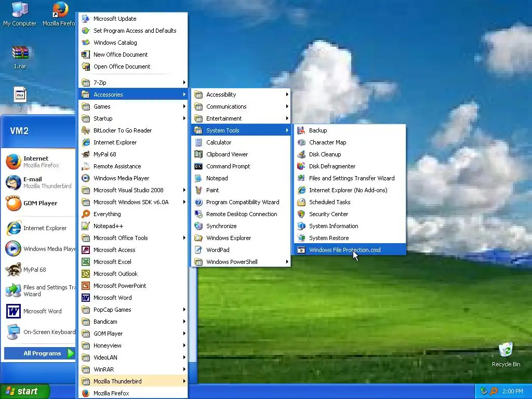
Task: Expand Microsoft Visual Studio 2008 submenu arrow
Action: 184,190
